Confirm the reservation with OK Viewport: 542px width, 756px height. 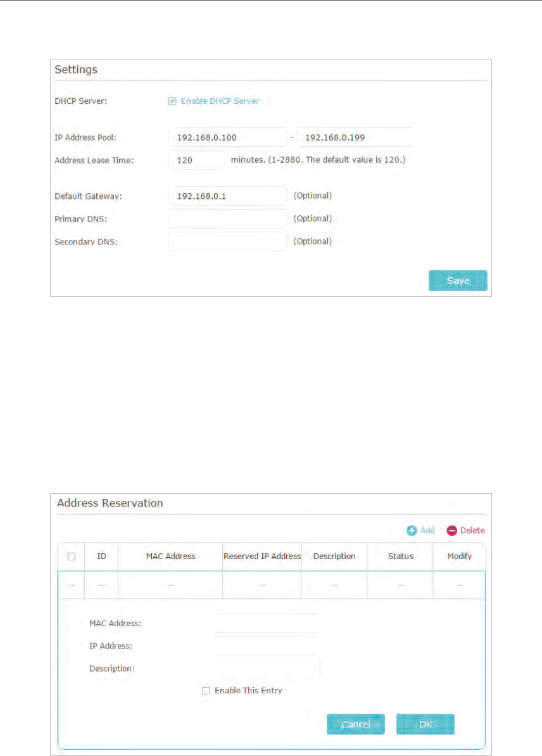(425, 724)
